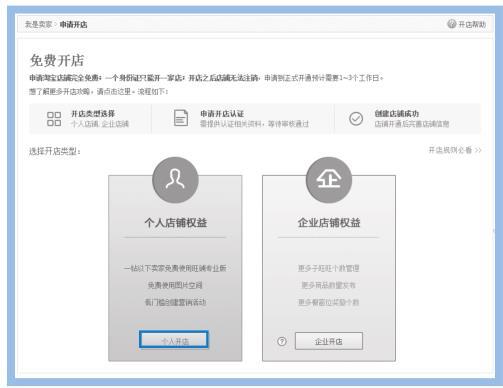Image resolution: width=503 pixels, height=388 pixels.
Task: Click the 免费开店 page title
Action: [x=57, y=60]
